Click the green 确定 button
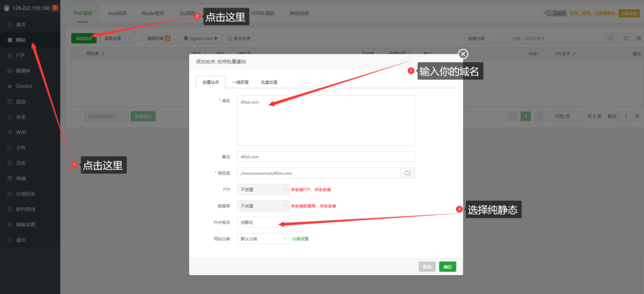Image resolution: width=644 pixels, height=294 pixels. pos(447,267)
